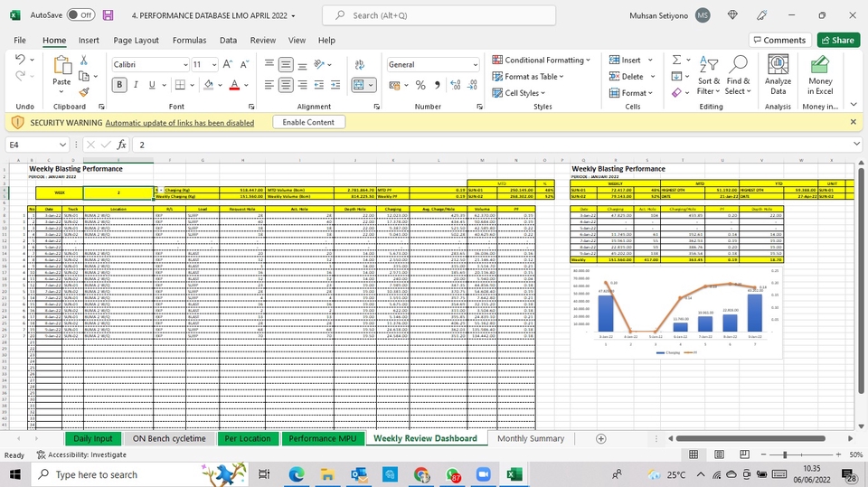Image resolution: width=868 pixels, height=487 pixels.
Task: Click Delete in the Cells group
Action: pos(626,77)
